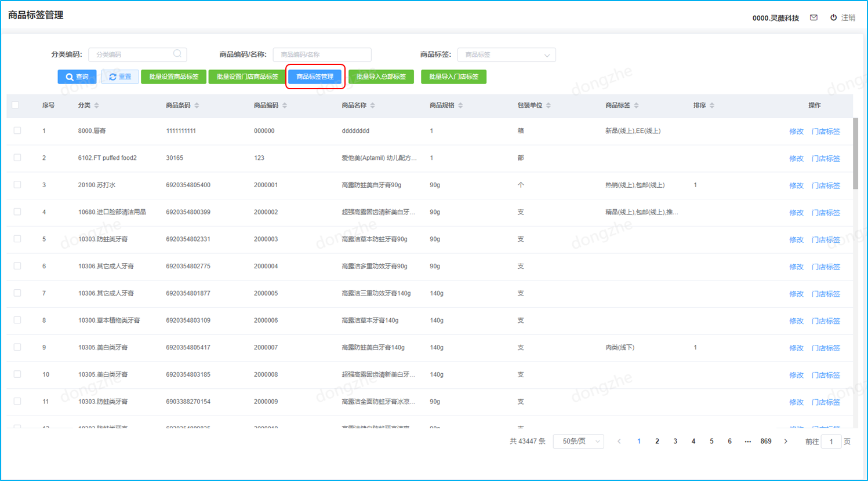Toggle the select-all header checkbox
Viewport: 868px width, 481px height.
coord(16,105)
